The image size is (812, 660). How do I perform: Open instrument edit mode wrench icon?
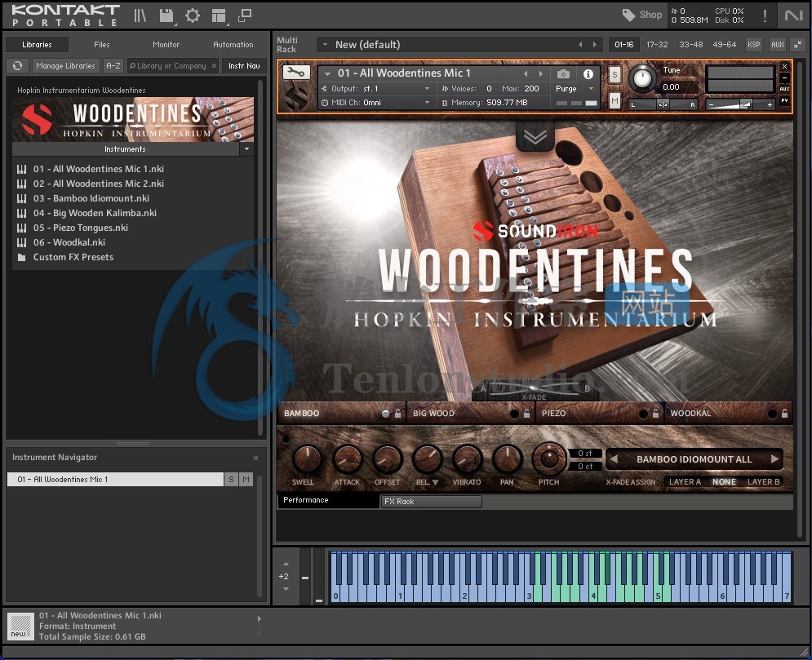tap(296, 73)
